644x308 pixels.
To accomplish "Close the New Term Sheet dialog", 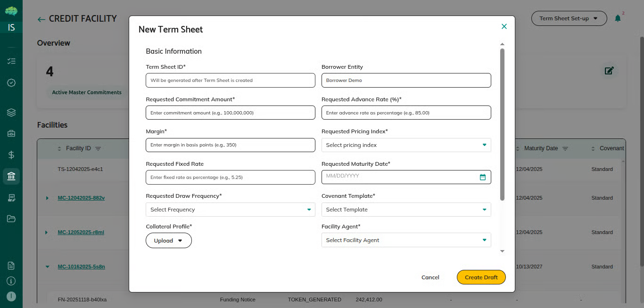I will pyautogui.click(x=504, y=26).
